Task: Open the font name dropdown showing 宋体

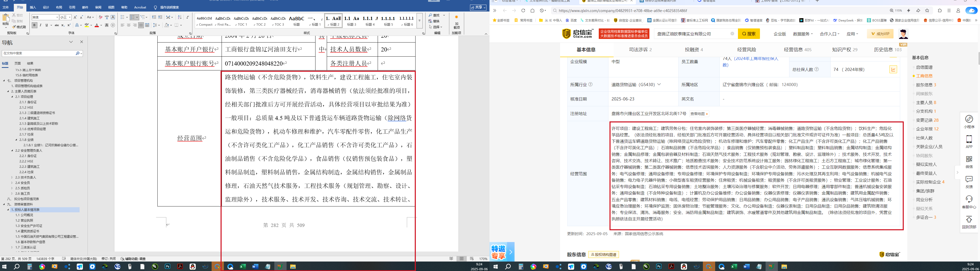Action: tap(57, 17)
